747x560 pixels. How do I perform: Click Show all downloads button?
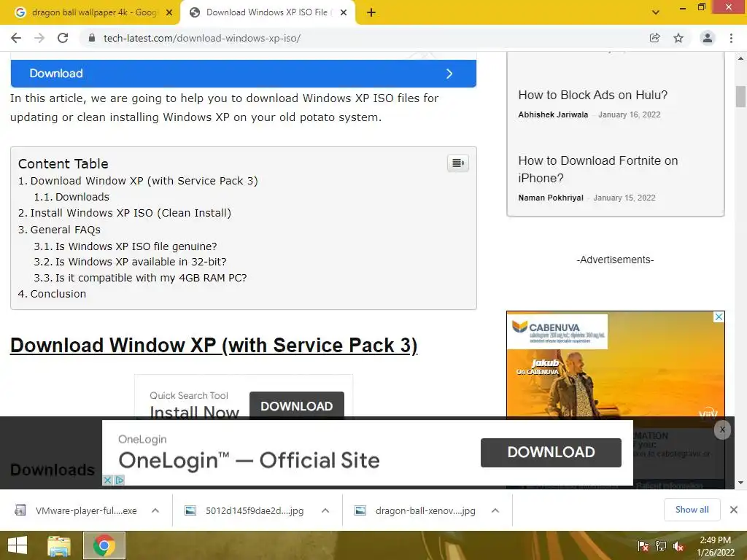pos(692,510)
